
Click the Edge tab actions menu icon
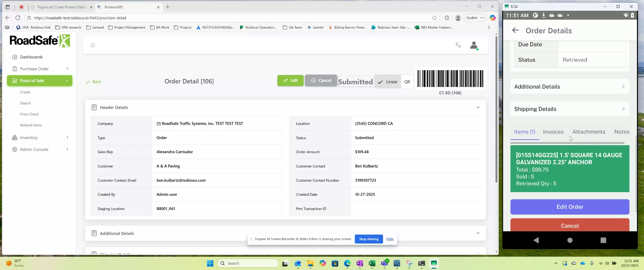tap(8, 7)
